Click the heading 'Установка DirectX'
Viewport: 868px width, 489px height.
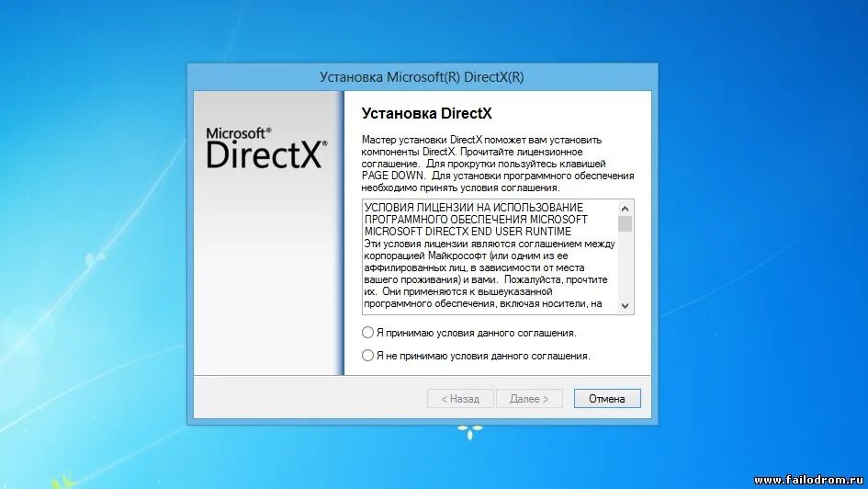point(426,114)
